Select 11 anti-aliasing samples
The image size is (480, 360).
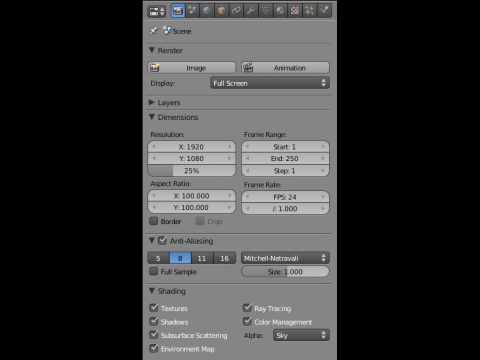[202, 258]
